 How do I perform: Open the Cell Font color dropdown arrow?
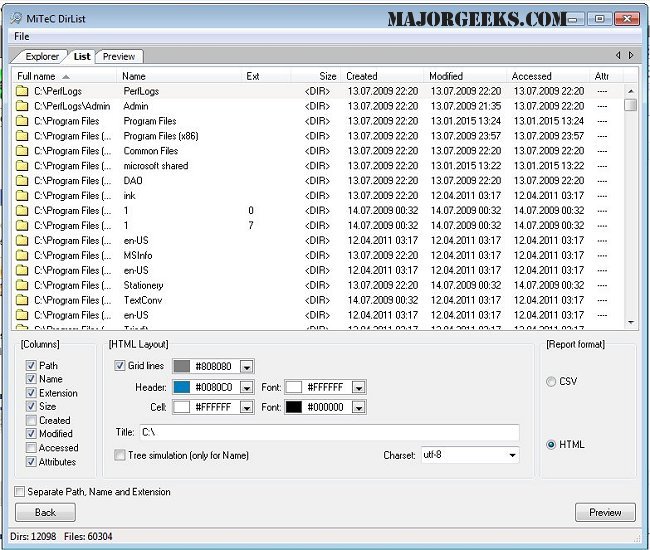359,408
